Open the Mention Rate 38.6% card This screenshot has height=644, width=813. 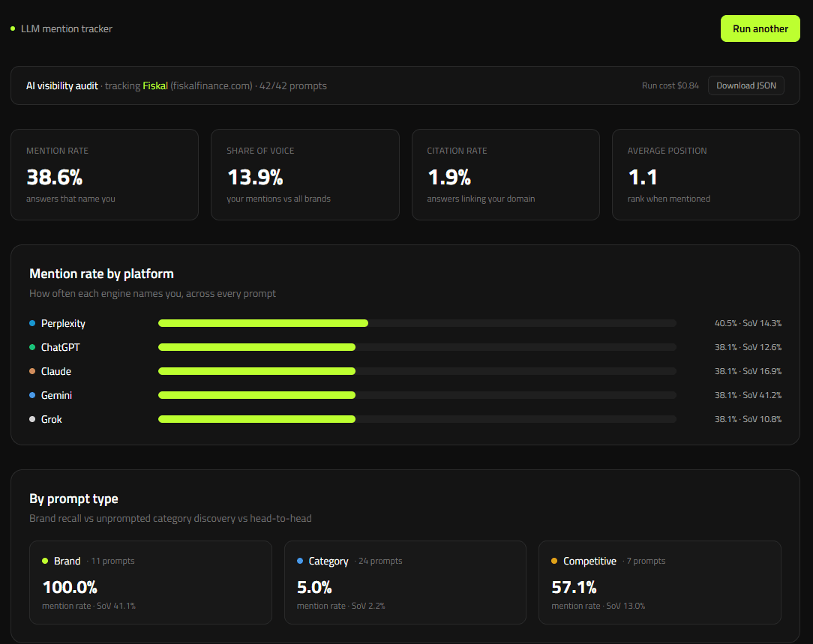click(x=105, y=175)
